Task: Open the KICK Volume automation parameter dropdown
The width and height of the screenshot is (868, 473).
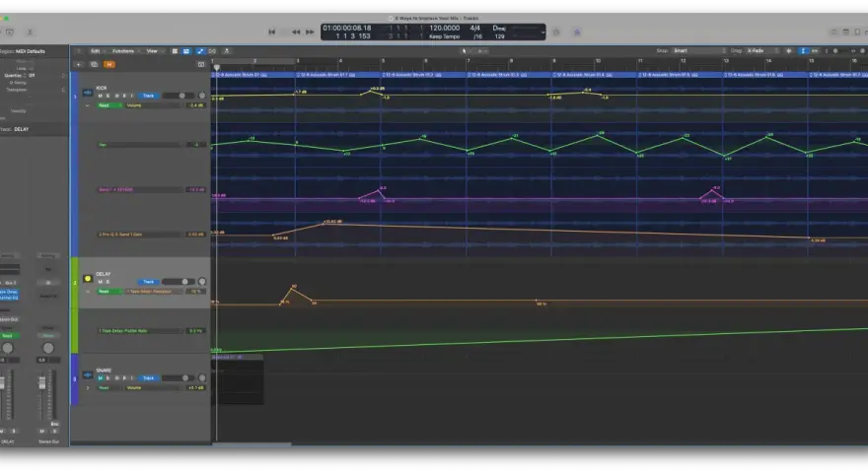Action: point(153,105)
